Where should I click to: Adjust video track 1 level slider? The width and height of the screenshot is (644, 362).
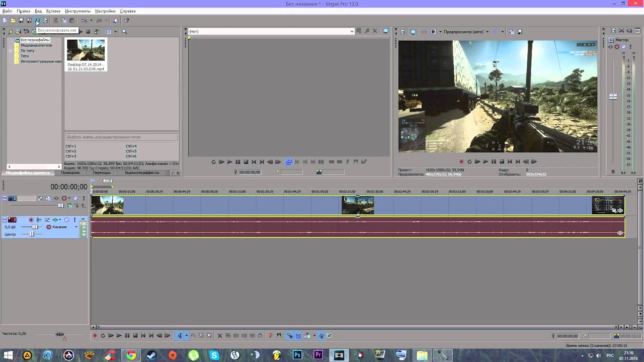[61, 206]
